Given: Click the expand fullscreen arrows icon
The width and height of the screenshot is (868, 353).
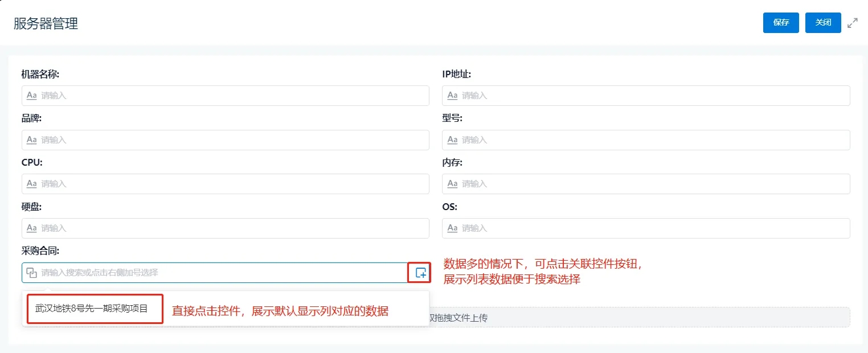Looking at the screenshot, I should (x=852, y=23).
